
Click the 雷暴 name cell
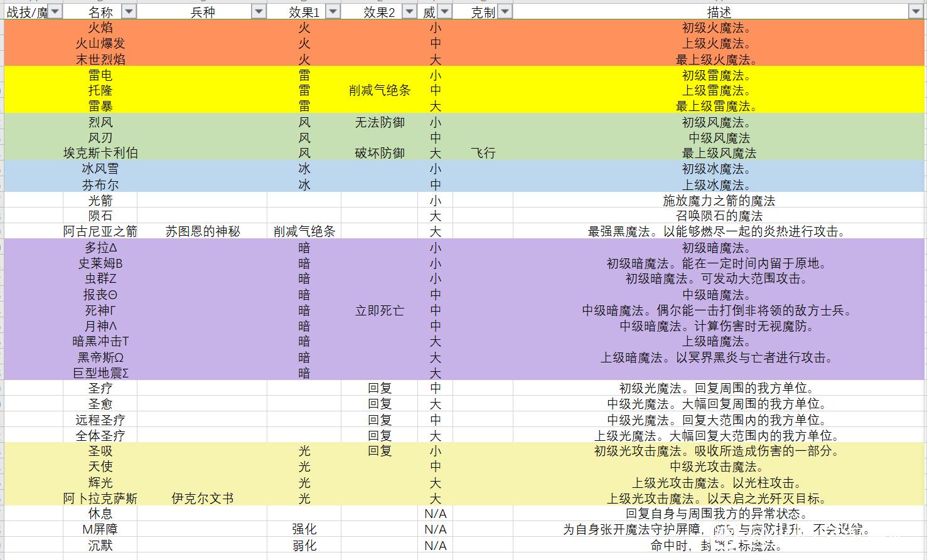[100, 106]
